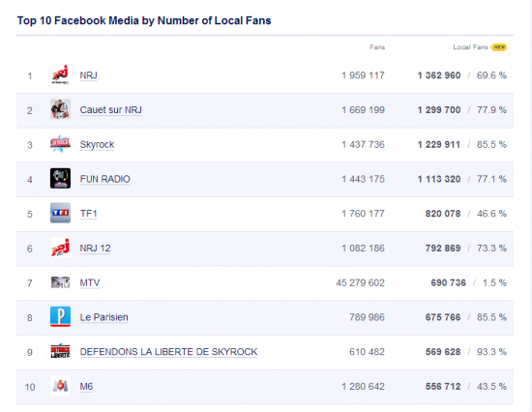The image size is (532, 412).
Task: Click the Local Fans column header
Action: tap(470, 47)
